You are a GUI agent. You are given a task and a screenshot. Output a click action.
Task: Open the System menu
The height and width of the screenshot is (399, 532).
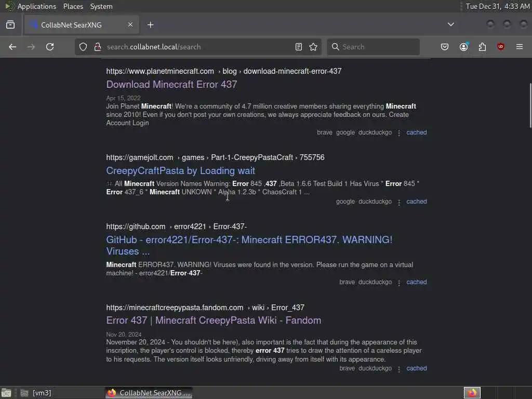(101, 6)
